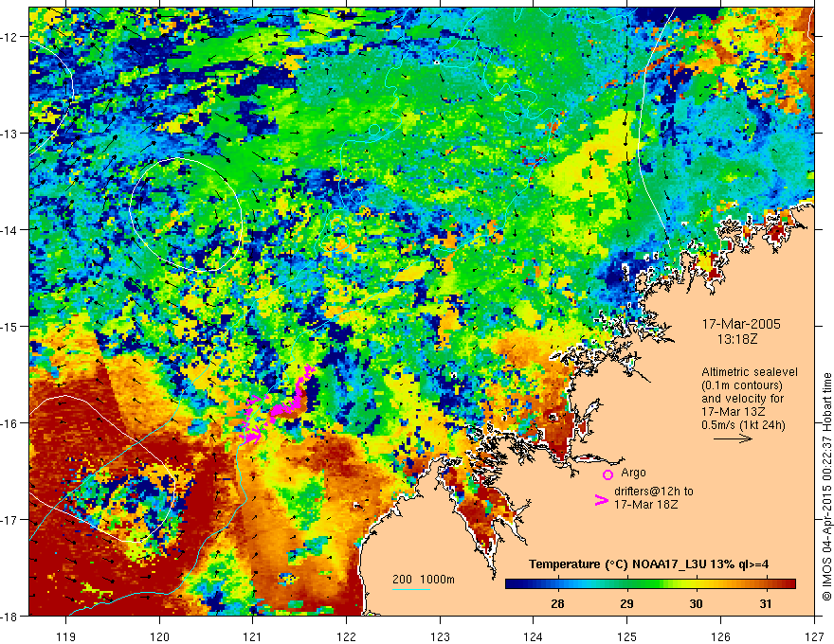Click the 'Altimetric sealevel' legend text
Screen dimensions: 834x644
(x=750, y=372)
